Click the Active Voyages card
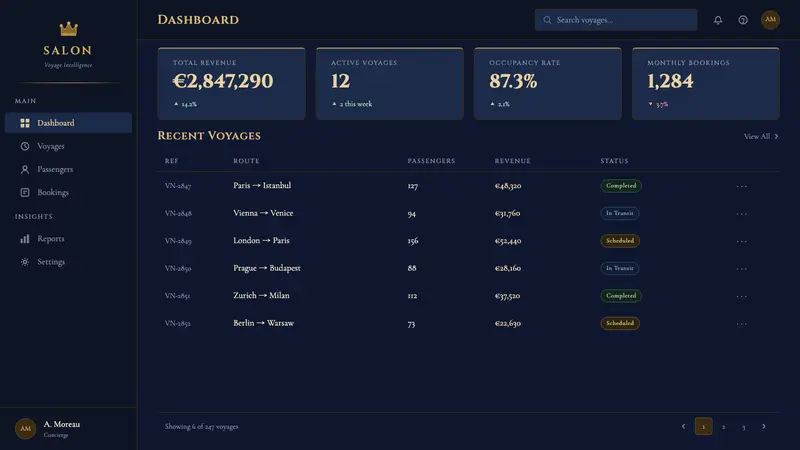The width and height of the screenshot is (800, 450). pos(390,84)
